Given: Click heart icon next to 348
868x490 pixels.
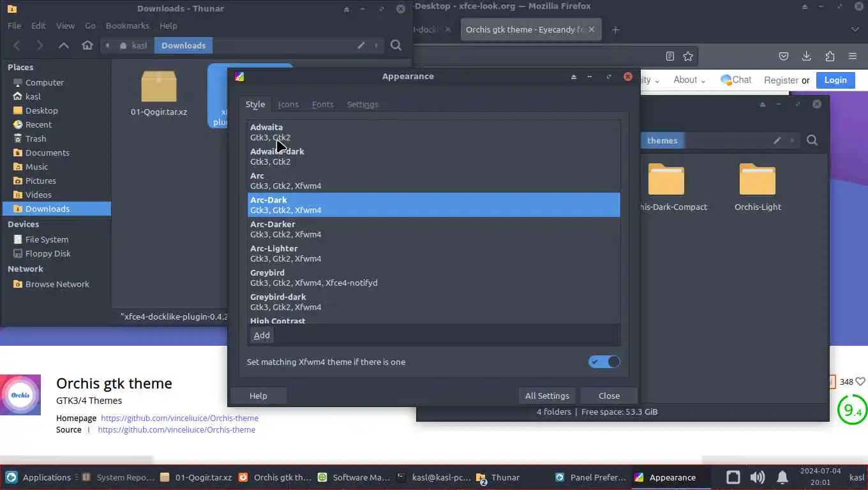Looking at the screenshot, I should pos(860,382).
